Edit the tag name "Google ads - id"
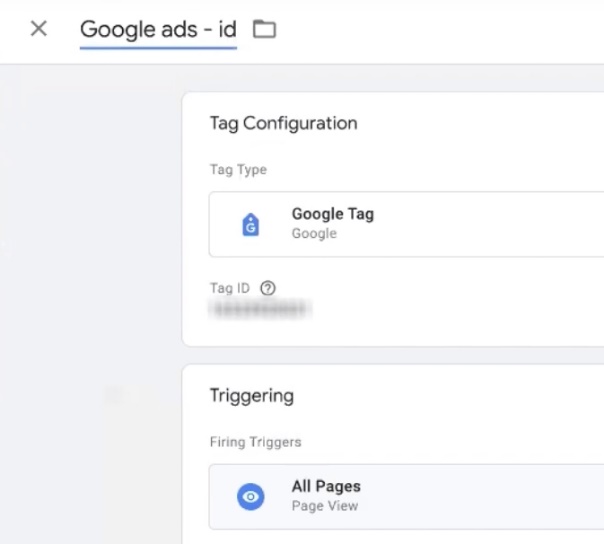The width and height of the screenshot is (604, 544). pyautogui.click(x=158, y=29)
